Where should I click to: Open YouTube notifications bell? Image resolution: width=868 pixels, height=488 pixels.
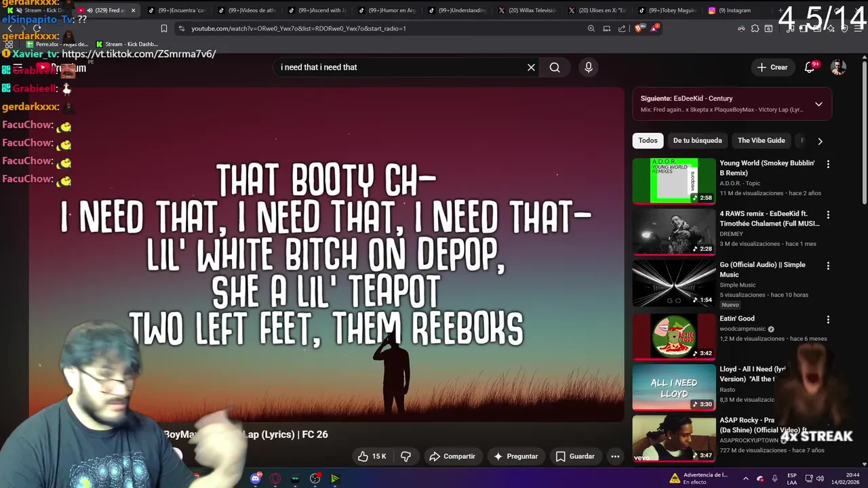[x=810, y=67]
